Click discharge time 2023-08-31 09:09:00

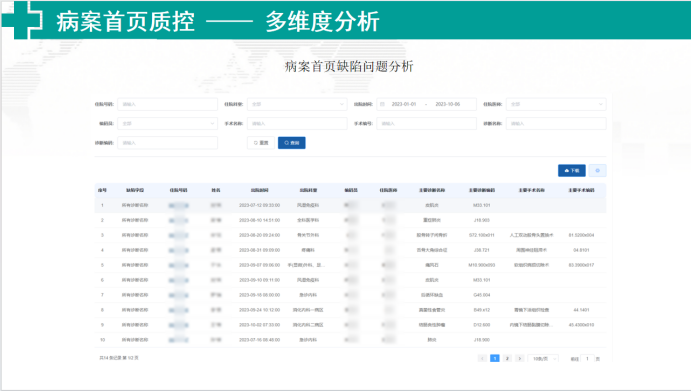(x=260, y=250)
